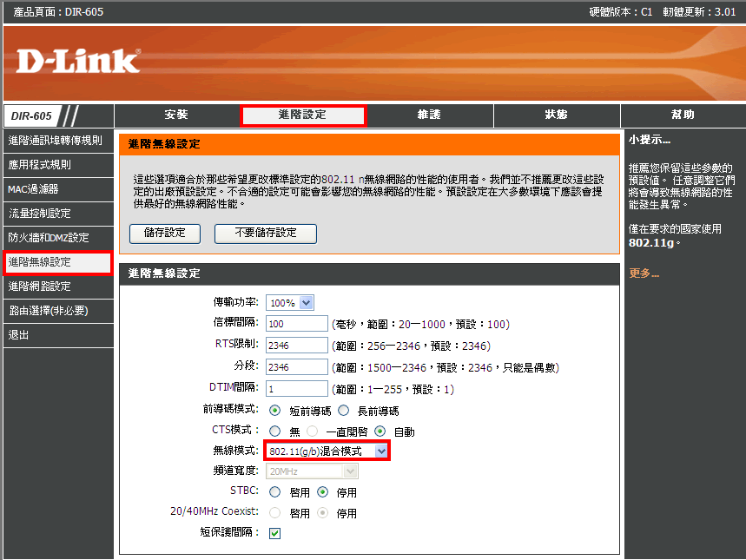Click the 不要儲存設定 button
The width and height of the screenshot is (746, 560).
click(266, 234)
